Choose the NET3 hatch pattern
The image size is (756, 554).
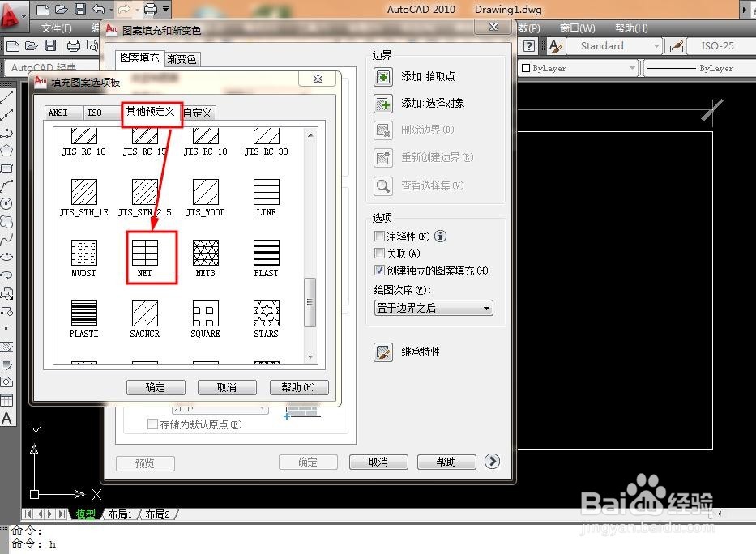205,253
